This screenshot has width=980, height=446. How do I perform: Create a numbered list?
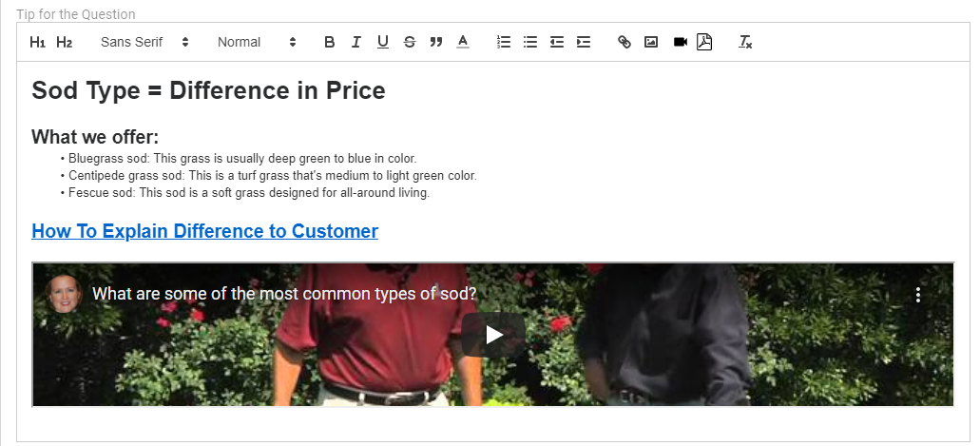tap(504, 42)
